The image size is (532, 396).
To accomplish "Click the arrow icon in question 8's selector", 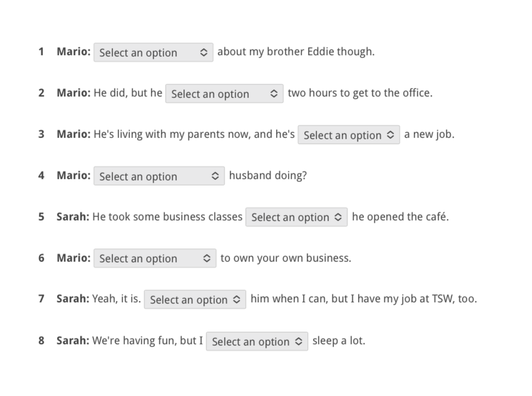I will click(299, 341).
